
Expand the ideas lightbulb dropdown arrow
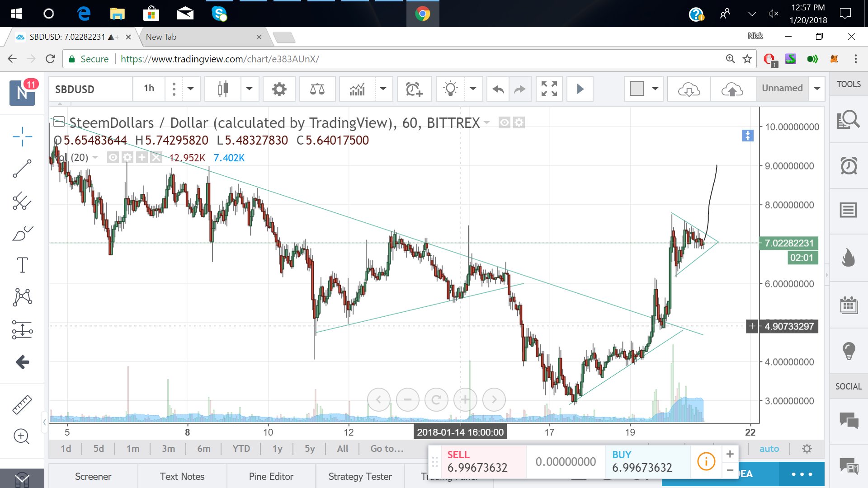[x=473, y=89]
